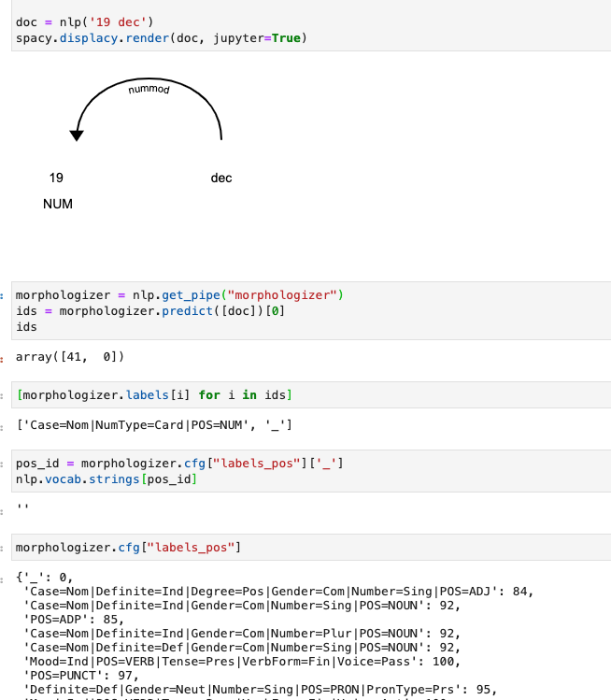
Task: Click the dictionary output line {'_': 0,
Action: click(44, 578)
